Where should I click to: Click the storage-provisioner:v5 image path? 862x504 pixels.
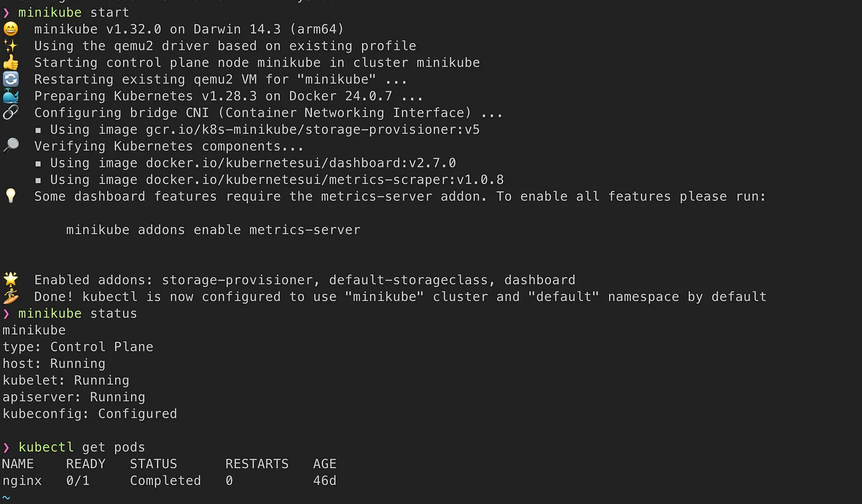[x=313, y=130]
